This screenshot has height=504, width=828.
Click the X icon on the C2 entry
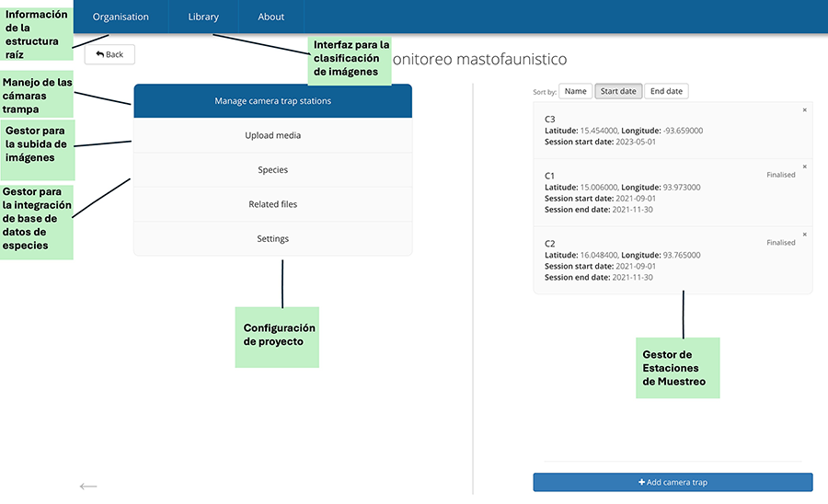coord(804,235)
